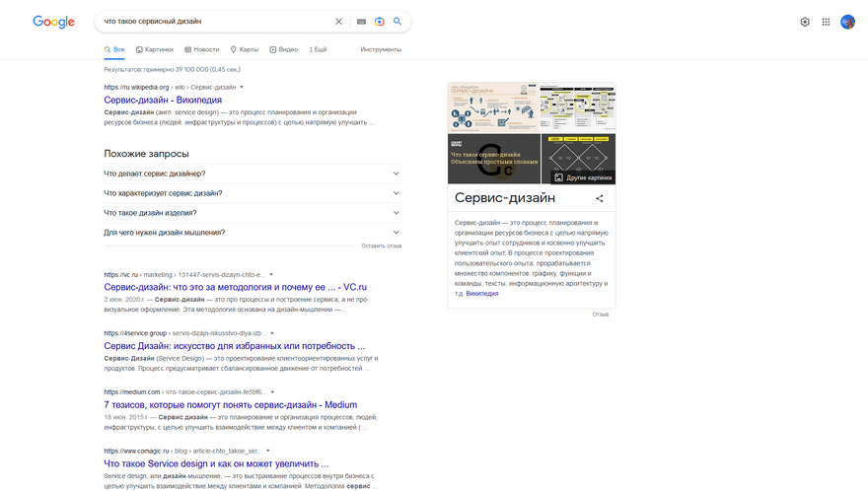Image resolution: width=868 pixels, height=491 pixels.
Task: Open the Medium 7 тезисов result link
Action: click(x=230, y=404)
